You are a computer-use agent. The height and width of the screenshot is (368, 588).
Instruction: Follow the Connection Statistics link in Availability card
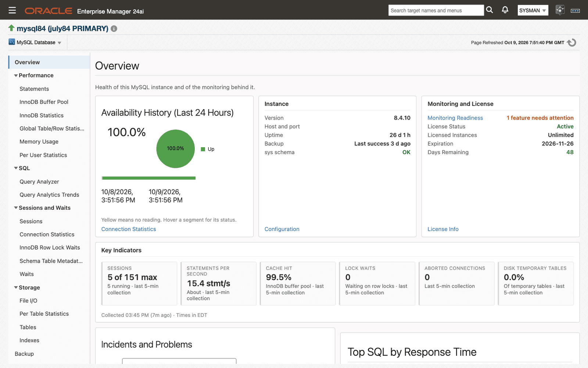(129, 229)
